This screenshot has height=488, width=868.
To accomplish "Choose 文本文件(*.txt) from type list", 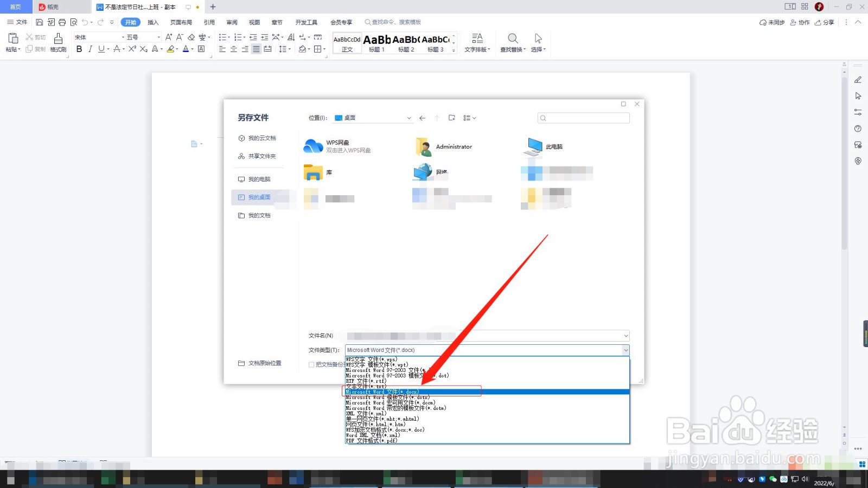I will pyautogui.click(x=487, y=387).
